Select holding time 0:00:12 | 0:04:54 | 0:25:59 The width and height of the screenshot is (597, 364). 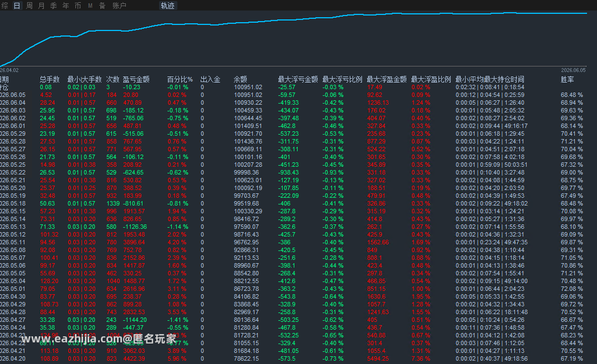tap(489, 95)
